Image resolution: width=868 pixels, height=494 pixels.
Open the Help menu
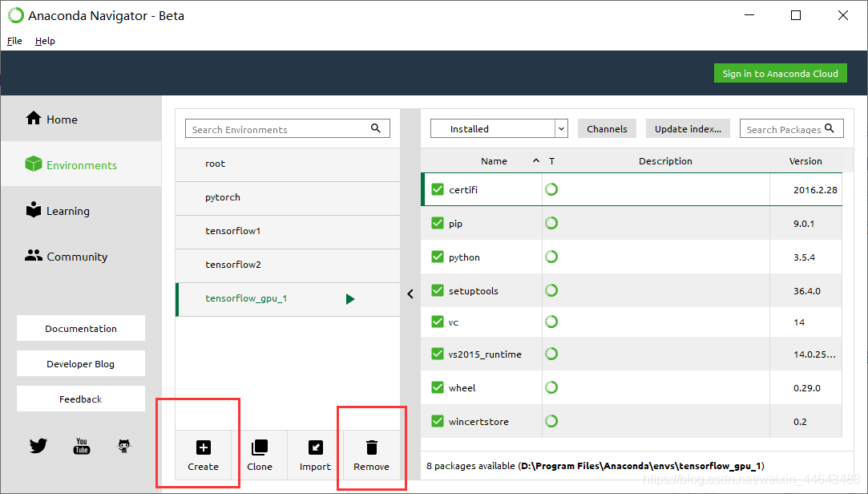[x=45, y=40]
